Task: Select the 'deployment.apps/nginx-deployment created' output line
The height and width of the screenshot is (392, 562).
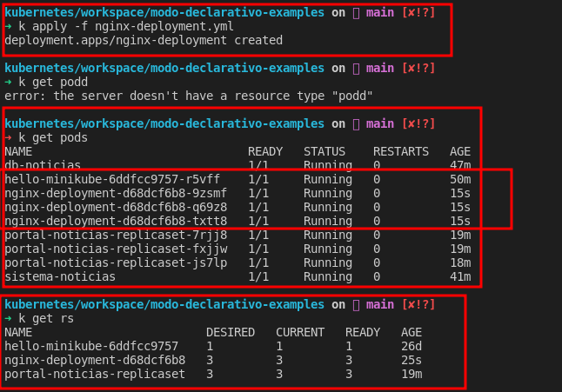Action: (x=144, y=40)
